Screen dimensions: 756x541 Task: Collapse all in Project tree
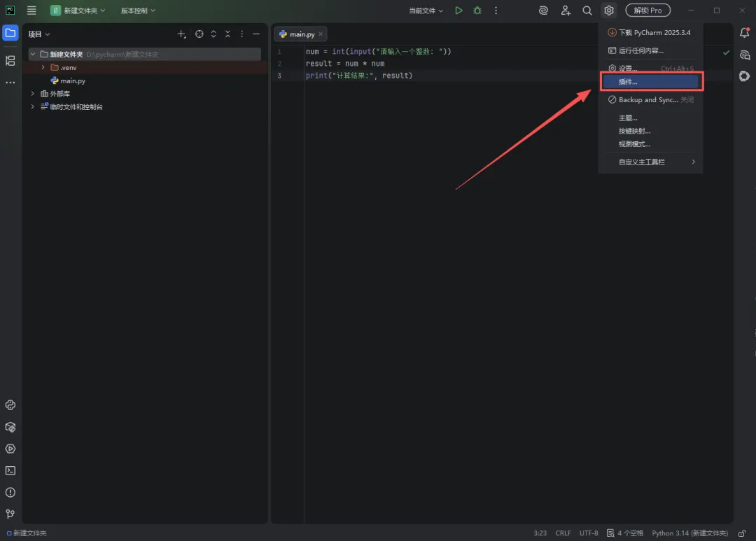pyautogui.click(x=227, y=34)
